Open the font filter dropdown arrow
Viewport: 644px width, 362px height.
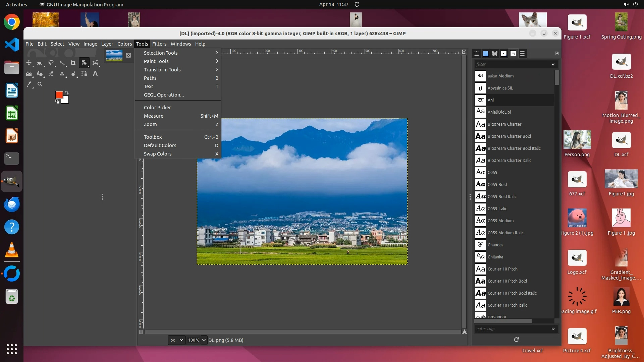coord(553,64)
